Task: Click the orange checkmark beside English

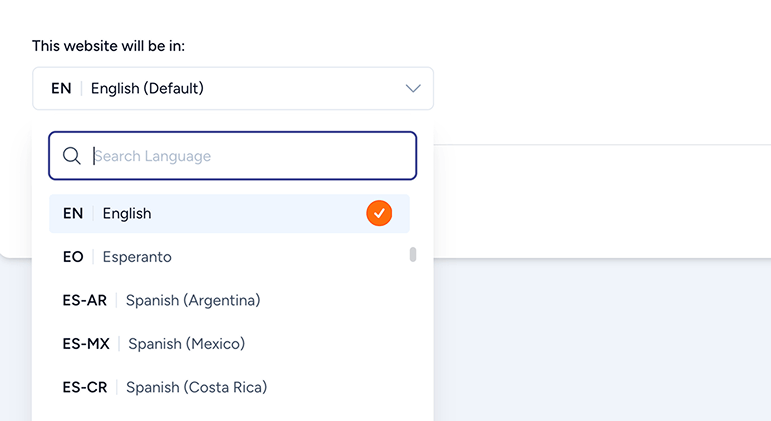Action: tap(379, 213)
